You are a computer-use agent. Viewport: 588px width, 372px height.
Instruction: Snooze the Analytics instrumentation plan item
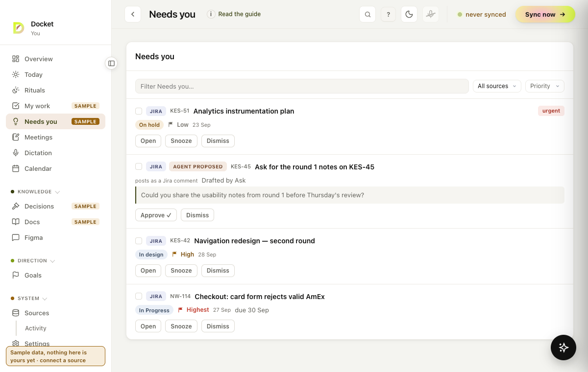pos(181,141)
